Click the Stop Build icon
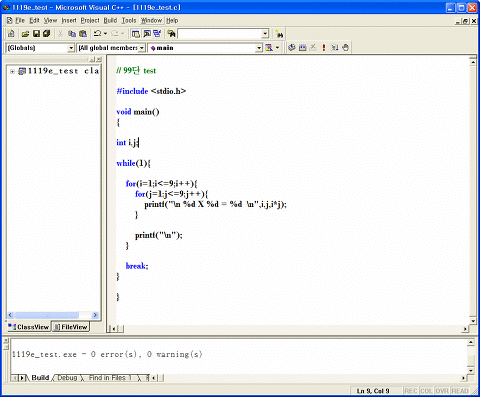Viewport: 480px width, 397px height. point(313,48)
